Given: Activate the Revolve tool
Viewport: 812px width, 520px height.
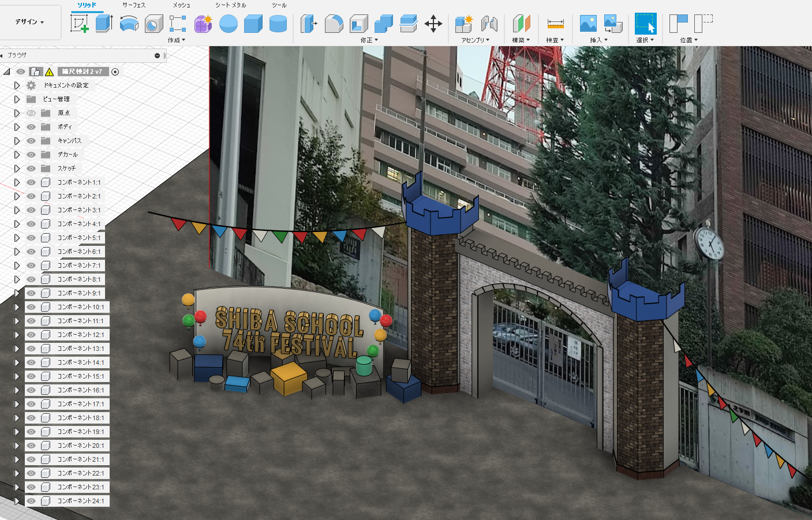Looking at the screenshot, I should coord(129,24).
